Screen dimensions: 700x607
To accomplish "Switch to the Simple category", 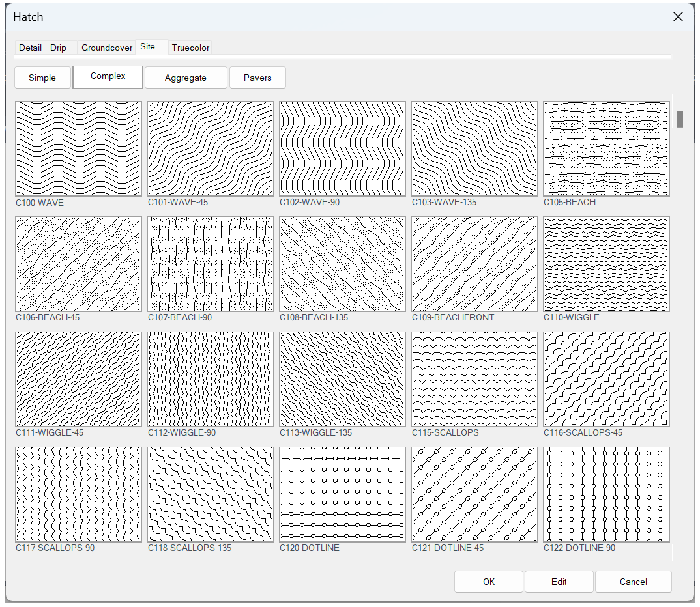I will (x=42, y=77).
